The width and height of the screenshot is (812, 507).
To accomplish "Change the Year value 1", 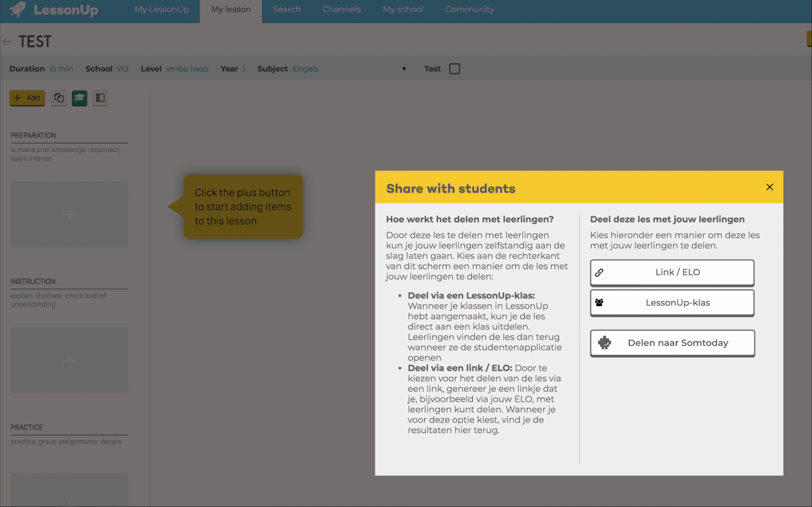I will [244, 69].
